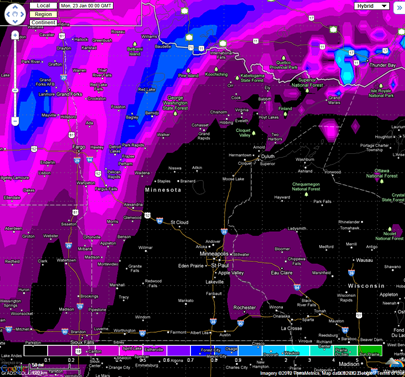Click the I-29 shield north of Grand Forks
The image size is (405, 377).
coord(64,77)
